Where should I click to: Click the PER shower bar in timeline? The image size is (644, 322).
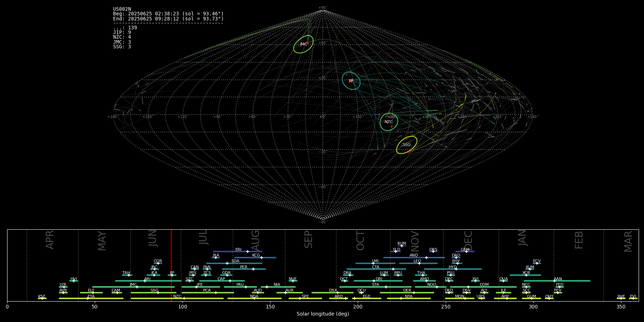click(x=244, y=269)
